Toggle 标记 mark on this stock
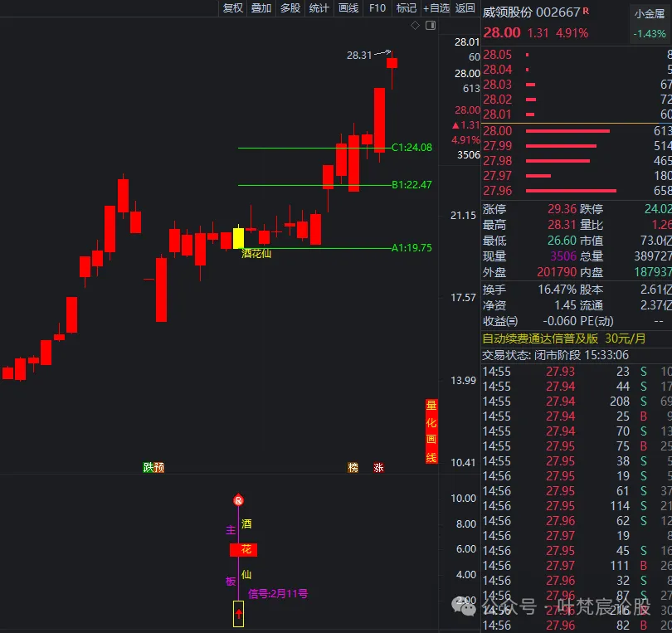This screenshot has height=633, width=672. click(407, 8)
